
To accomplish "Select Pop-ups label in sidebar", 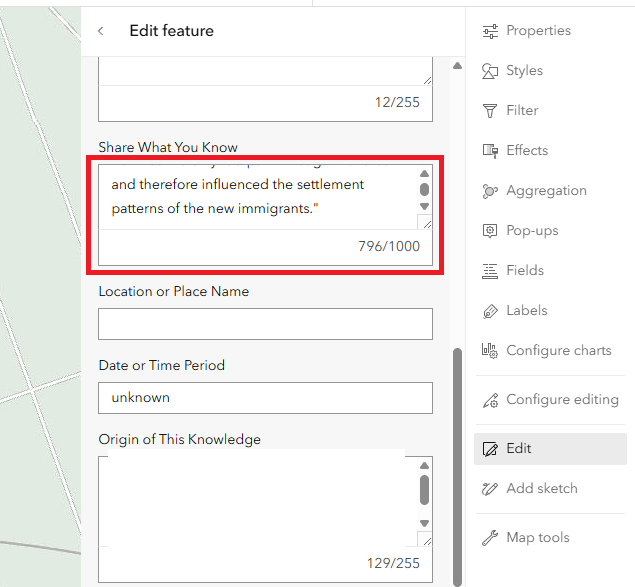I will tap(532, 231).
